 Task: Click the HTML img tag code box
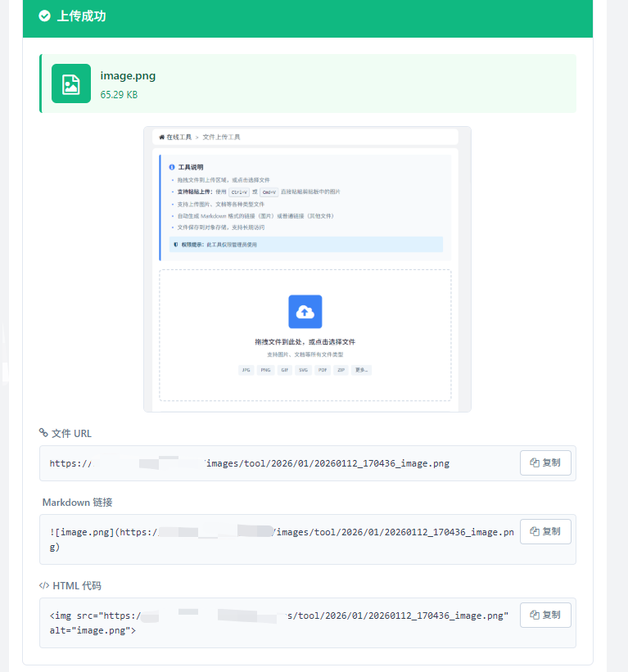pos(278,623)
